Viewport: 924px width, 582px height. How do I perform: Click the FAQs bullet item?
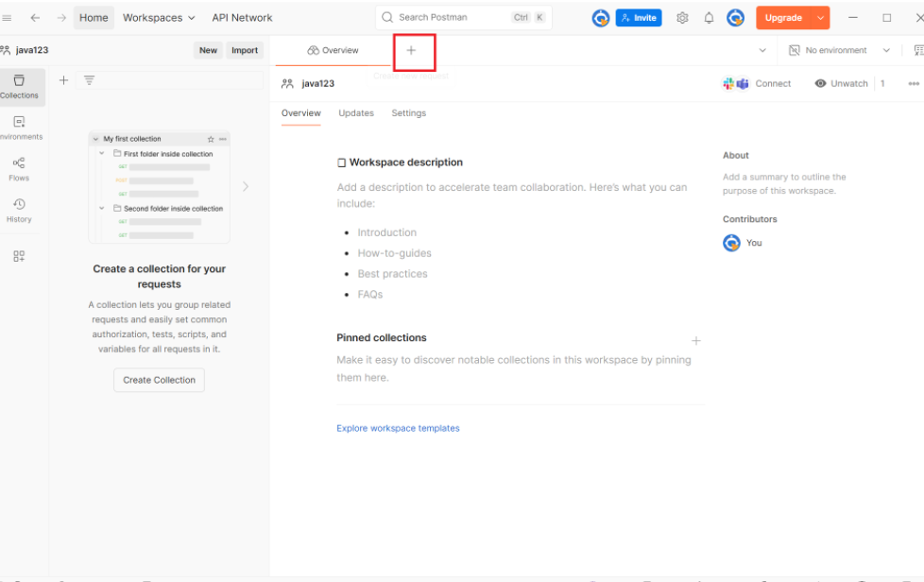(370, 295)
